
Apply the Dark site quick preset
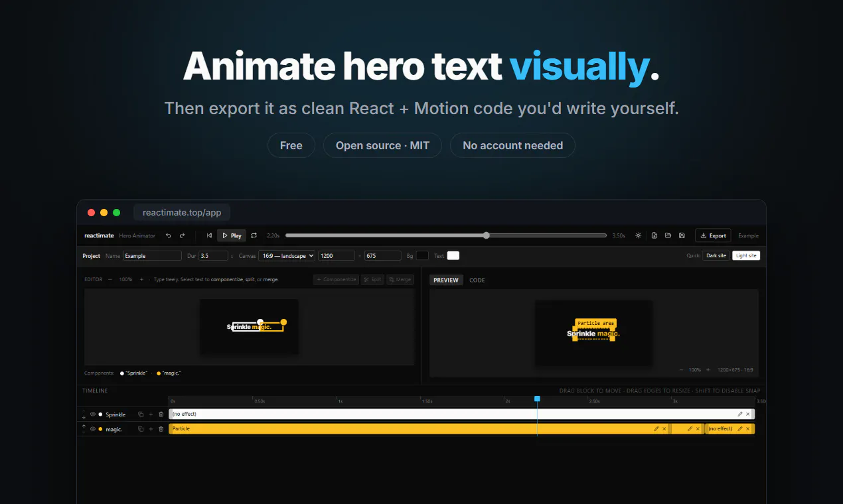click(716, 255)
